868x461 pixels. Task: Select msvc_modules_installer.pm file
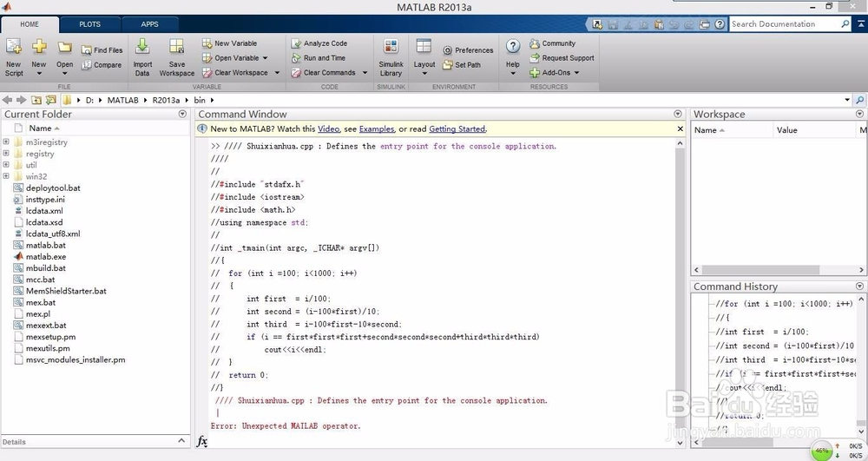click(x=76, y=359)
